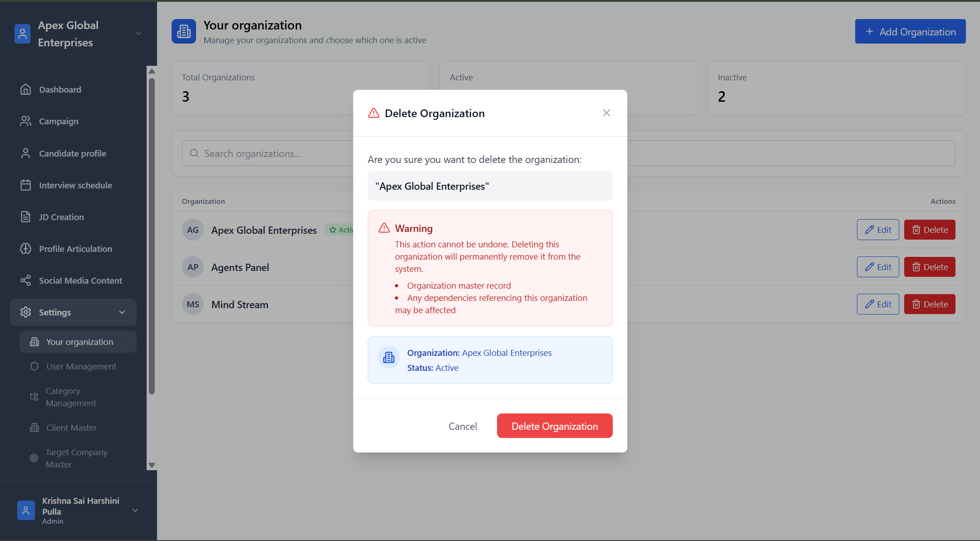Click the Add Organization button

[910, 31]
